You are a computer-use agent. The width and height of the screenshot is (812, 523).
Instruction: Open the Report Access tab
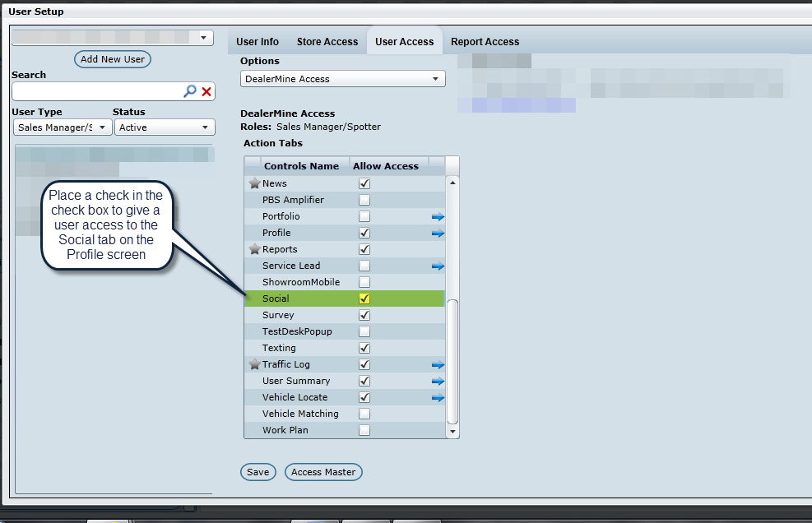[485, 42]
